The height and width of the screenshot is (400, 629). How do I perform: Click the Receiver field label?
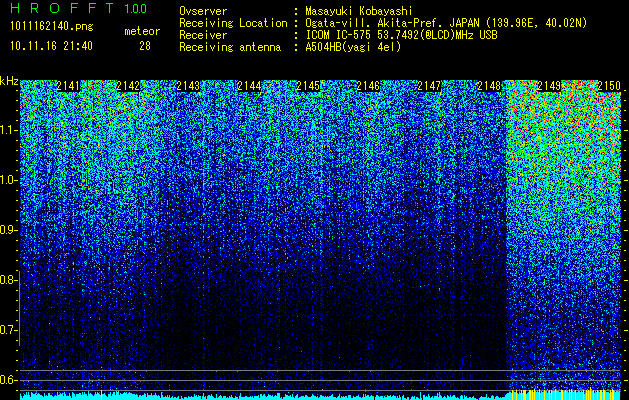[203, 35]
